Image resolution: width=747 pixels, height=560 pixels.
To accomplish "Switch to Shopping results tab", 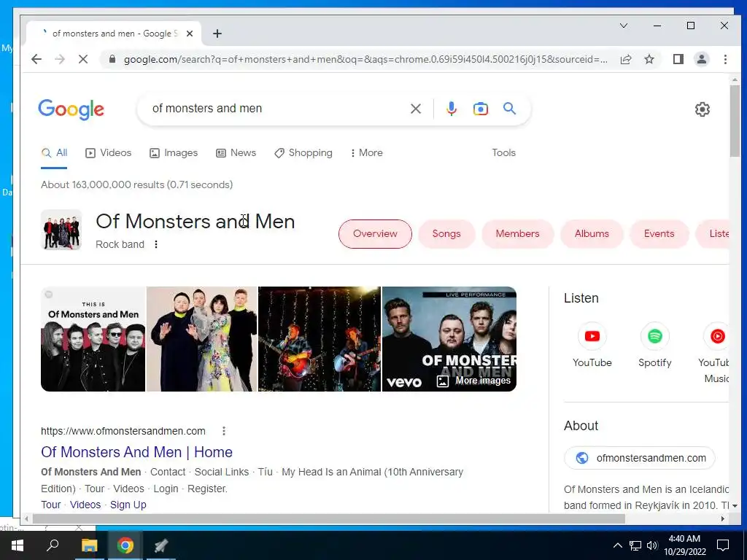I will coord(303,153).
